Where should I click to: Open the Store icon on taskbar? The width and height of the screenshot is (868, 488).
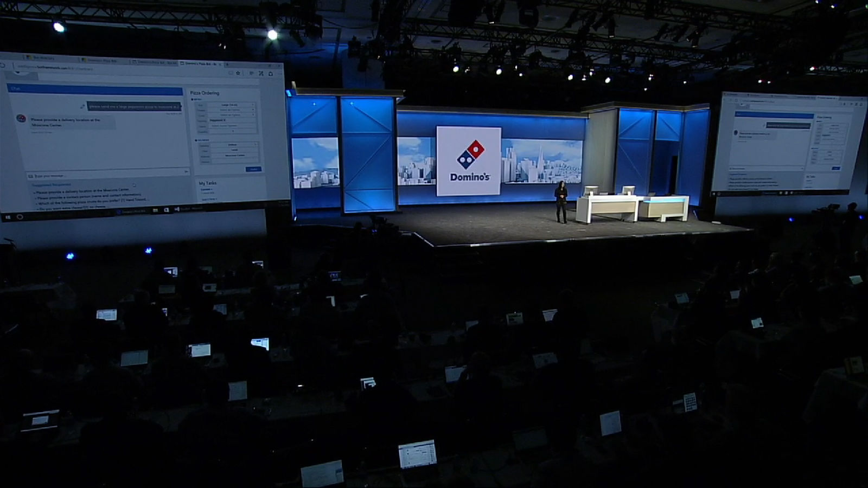point(167,210)
